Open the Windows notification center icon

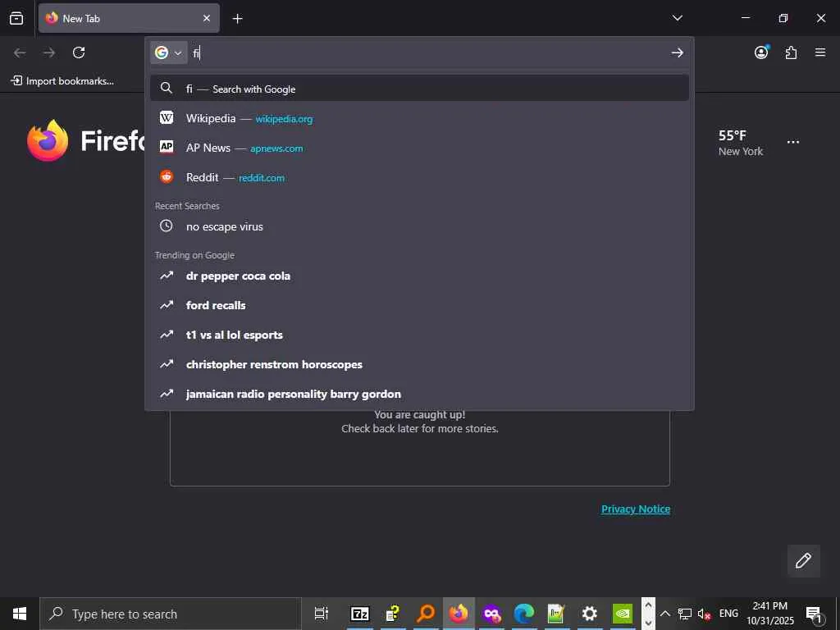(815, 614)
